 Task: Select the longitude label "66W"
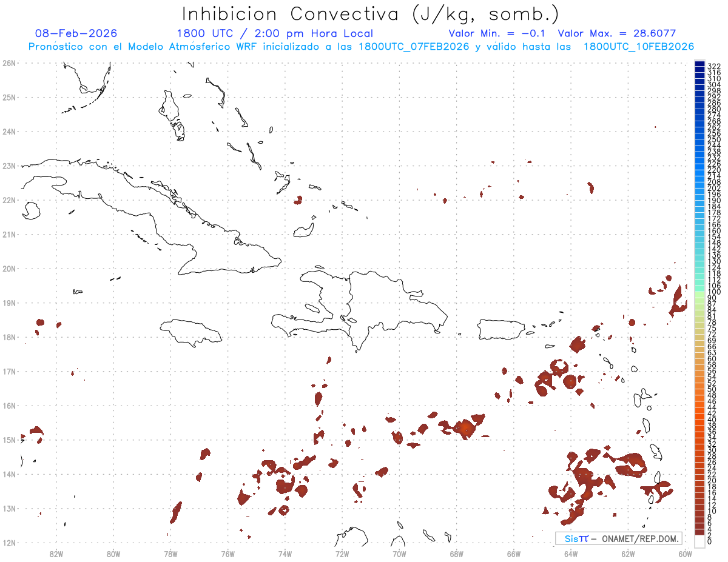pyautogui.click(x=513, y=553)
